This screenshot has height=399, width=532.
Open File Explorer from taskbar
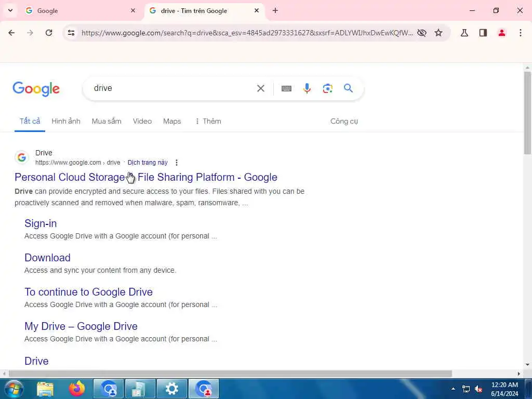point(45,389)
